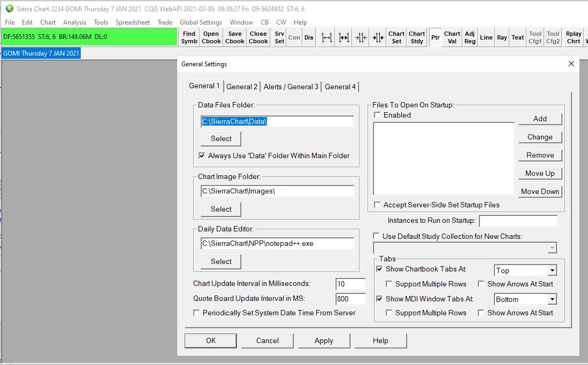
Task: Select the Chart Val tool
Action: 452,37
